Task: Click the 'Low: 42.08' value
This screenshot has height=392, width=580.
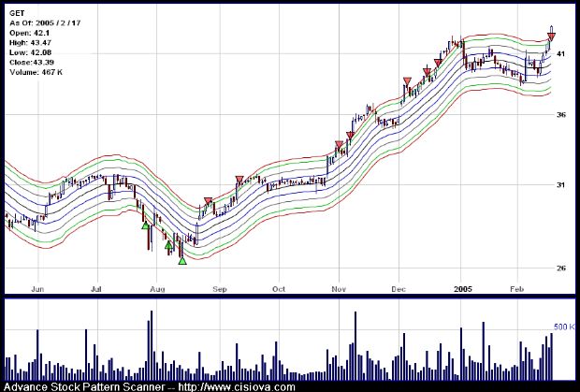Action: [x=31, y=52]
